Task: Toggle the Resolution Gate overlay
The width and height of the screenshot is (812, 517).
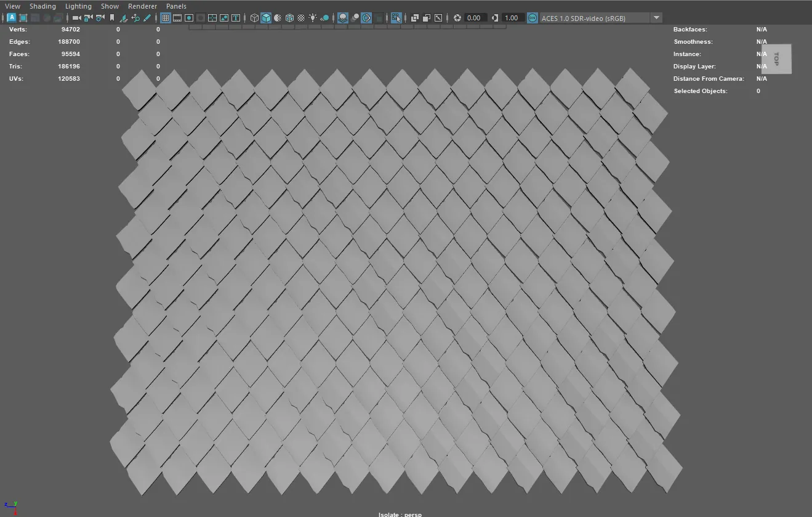Action: (x=189, y=18)
